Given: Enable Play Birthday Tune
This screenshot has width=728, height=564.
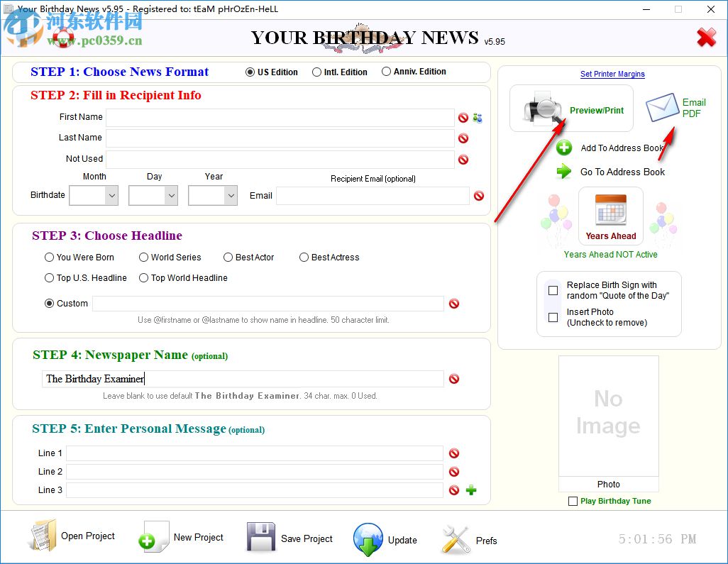Looking at the screenshot, I should (573, 501).
